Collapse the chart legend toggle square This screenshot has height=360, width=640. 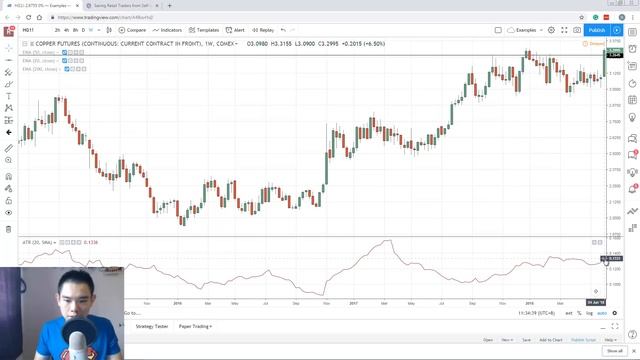[25, 44]
